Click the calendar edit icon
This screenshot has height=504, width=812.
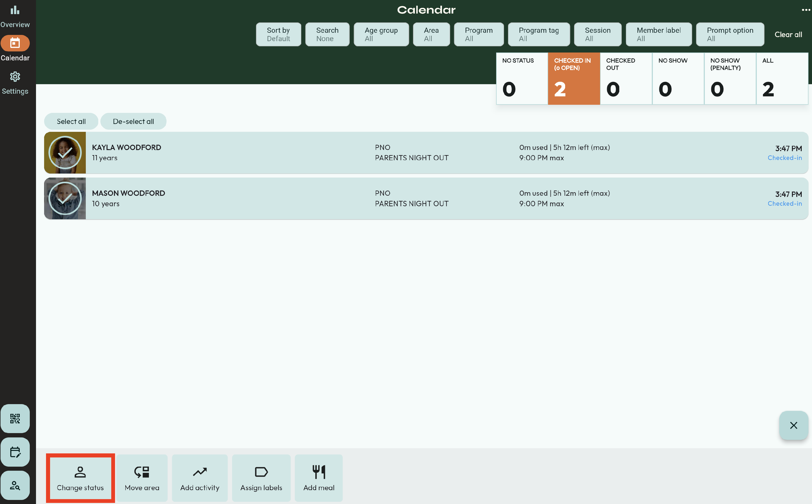pos(15,452)
